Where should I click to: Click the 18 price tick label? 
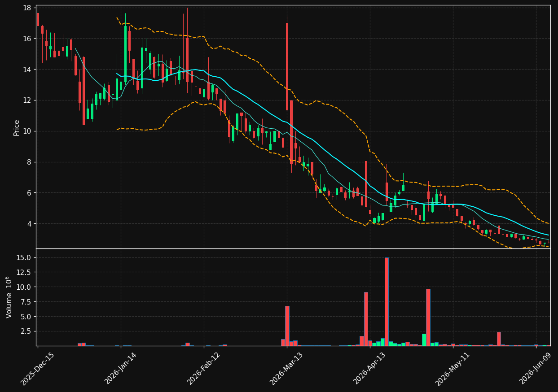pyautogui.click(x=27, y=8)
